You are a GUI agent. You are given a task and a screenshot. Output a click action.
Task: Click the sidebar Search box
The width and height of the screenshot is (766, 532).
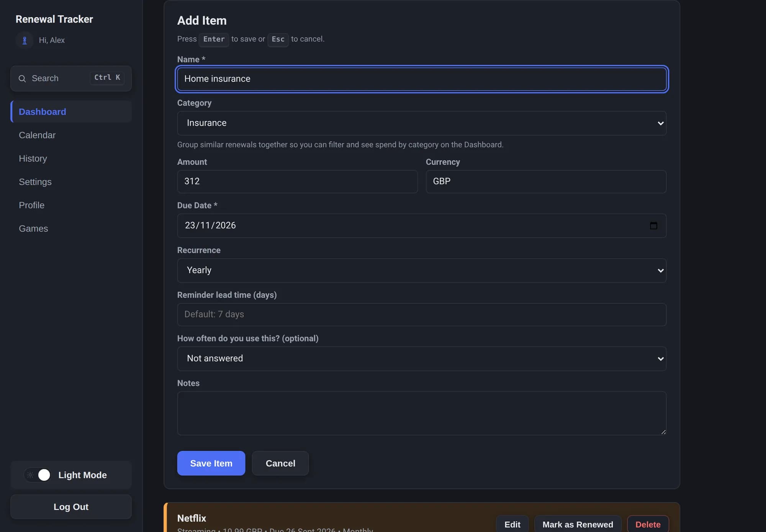tap(71, 78)
